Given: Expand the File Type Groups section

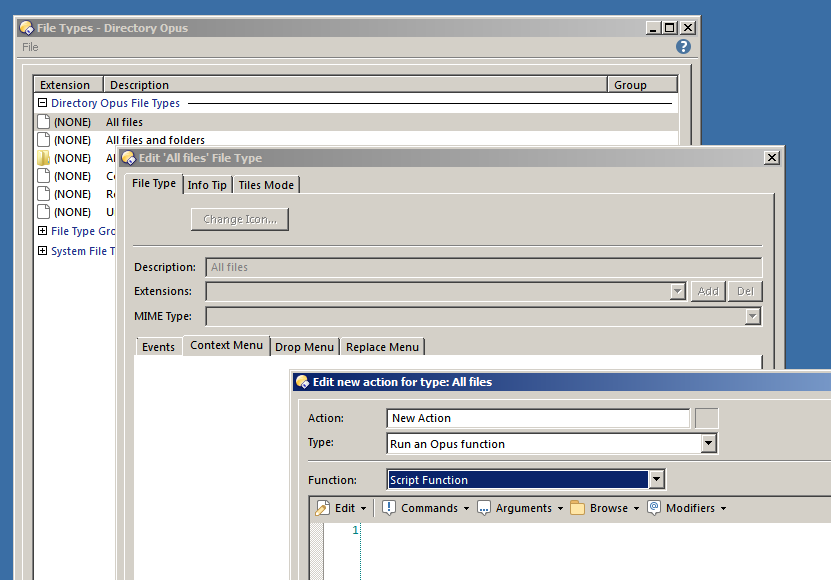Looking at the screenshot, I should pos(42,231).
